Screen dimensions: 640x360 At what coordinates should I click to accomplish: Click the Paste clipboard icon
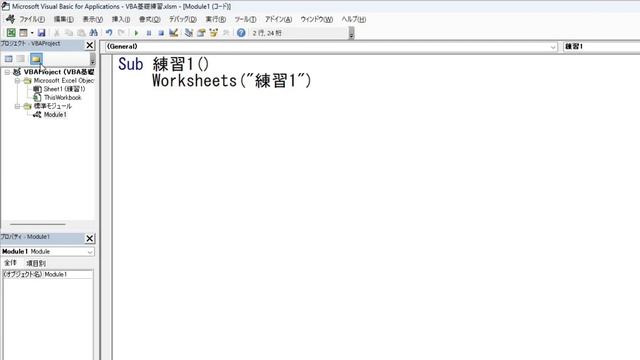81,33
